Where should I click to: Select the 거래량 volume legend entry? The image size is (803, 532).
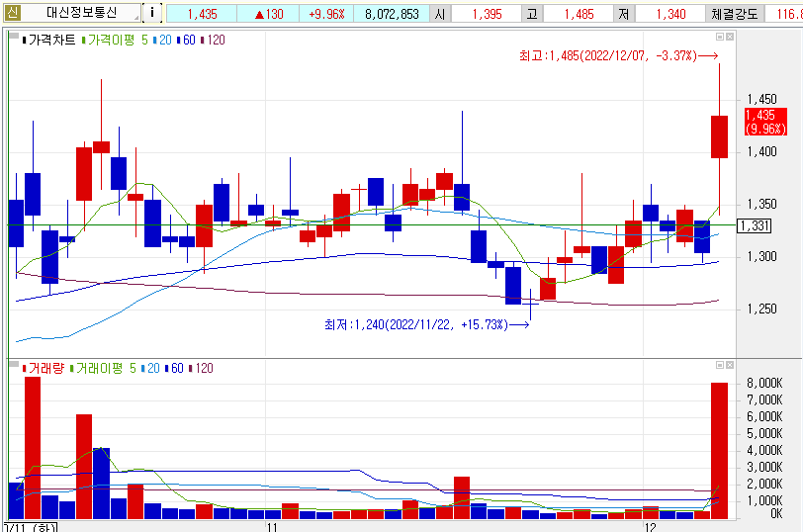(44, 368)
